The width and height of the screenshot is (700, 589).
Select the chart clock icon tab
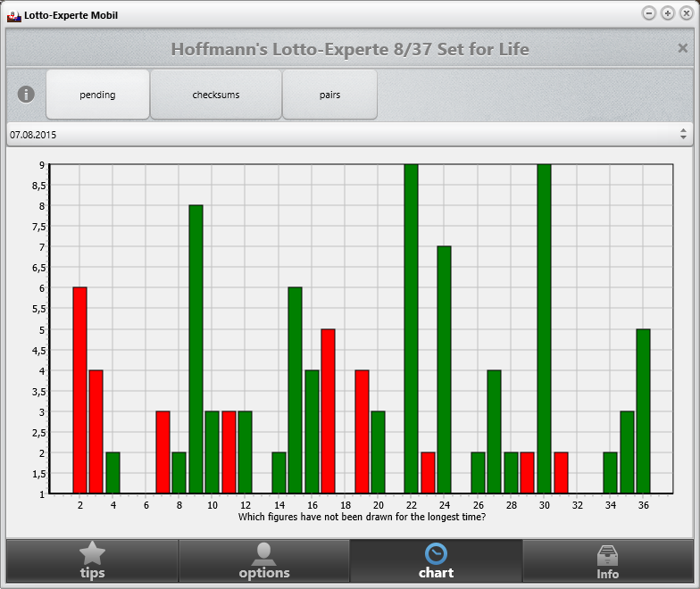pos(436,560)
